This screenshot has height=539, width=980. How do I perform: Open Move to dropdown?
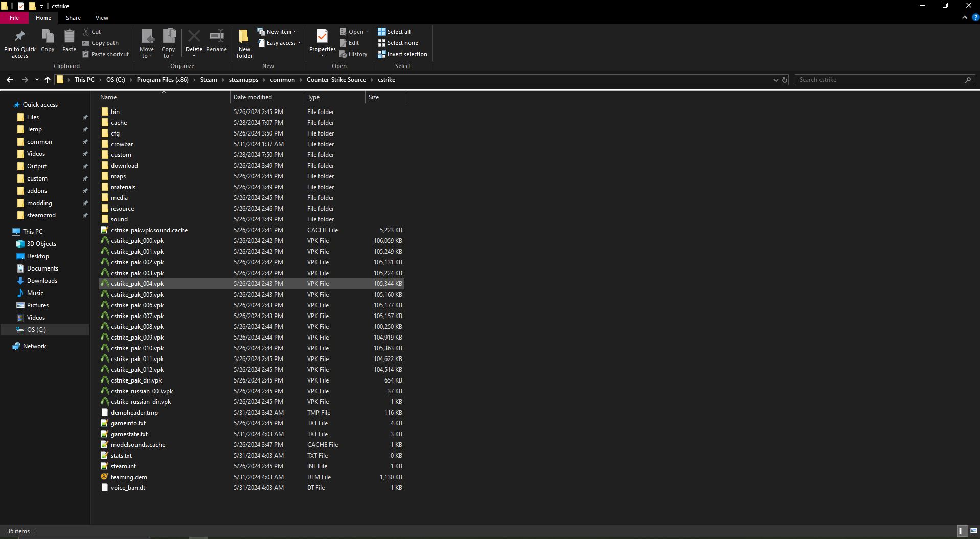point(147,53)
